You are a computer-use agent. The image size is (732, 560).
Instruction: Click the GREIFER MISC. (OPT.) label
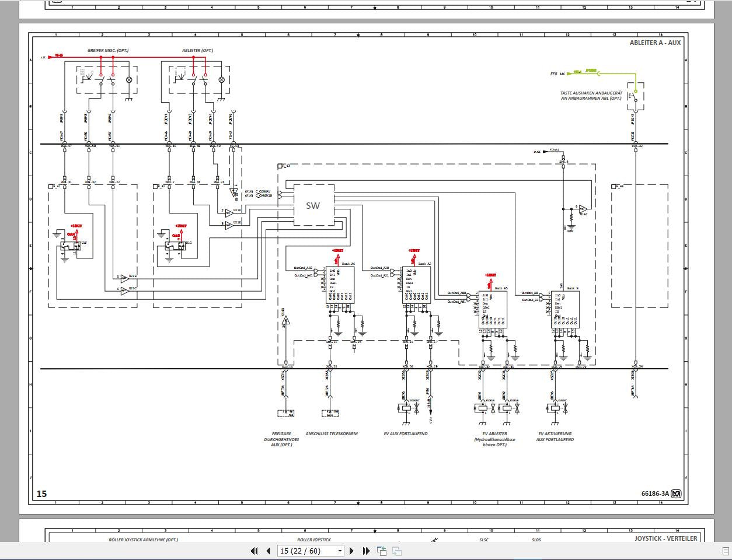coord(108,51)
